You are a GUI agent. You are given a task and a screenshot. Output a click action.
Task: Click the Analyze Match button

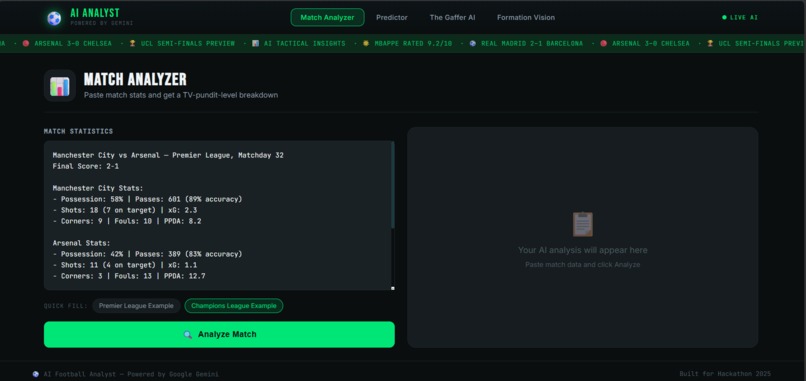pyautogui.click(x=219, y=335)
